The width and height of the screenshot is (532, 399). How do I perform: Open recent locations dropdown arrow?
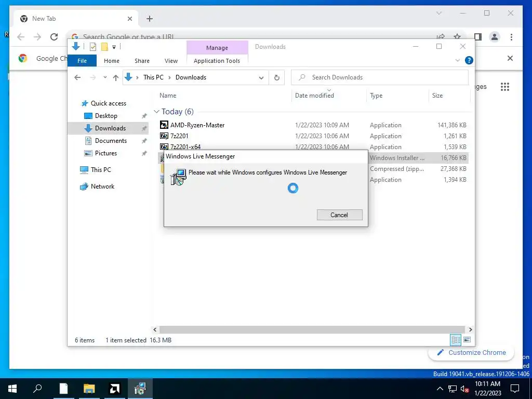[x=105, y=77]
